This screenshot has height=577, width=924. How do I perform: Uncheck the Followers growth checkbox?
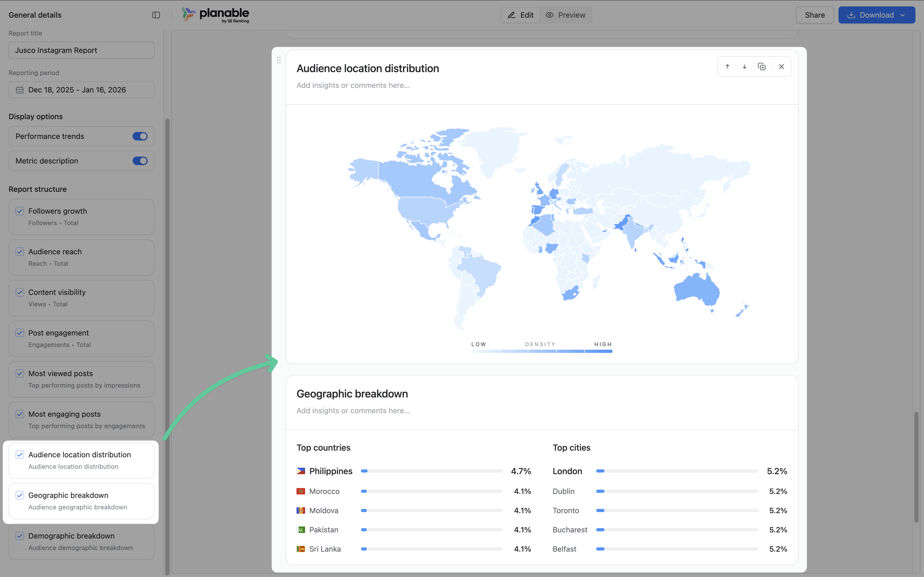pos(20,211)
